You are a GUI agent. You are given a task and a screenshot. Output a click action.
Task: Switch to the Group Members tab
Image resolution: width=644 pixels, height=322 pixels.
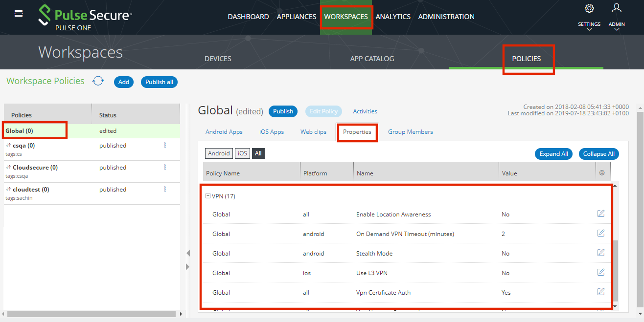[410, 132]
